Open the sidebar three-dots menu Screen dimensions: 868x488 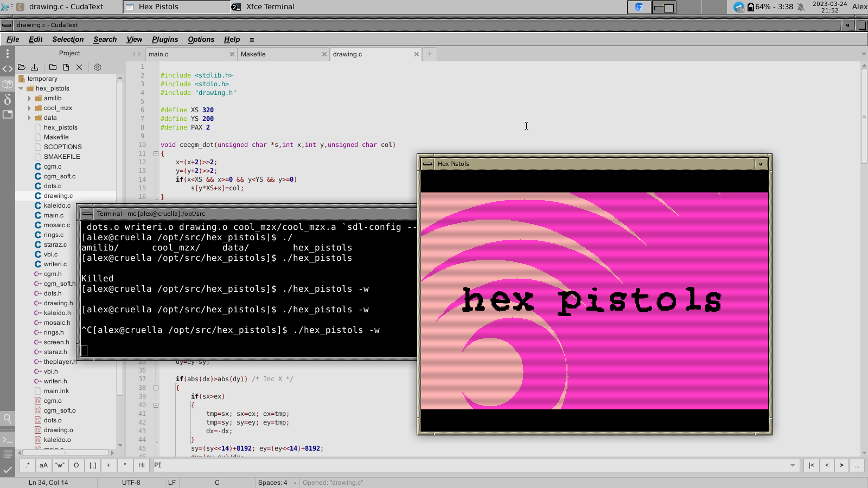click(x=8, y=53)
